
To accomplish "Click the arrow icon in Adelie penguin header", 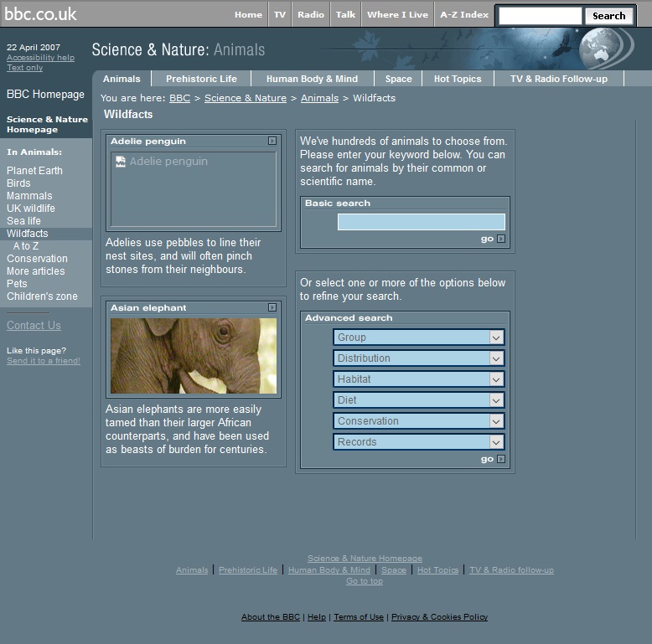I will coord(272,141).
